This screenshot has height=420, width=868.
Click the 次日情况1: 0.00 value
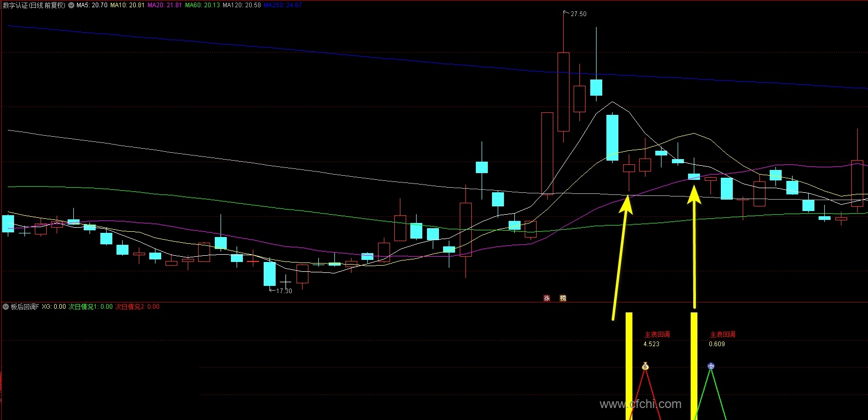coord(90,307)
